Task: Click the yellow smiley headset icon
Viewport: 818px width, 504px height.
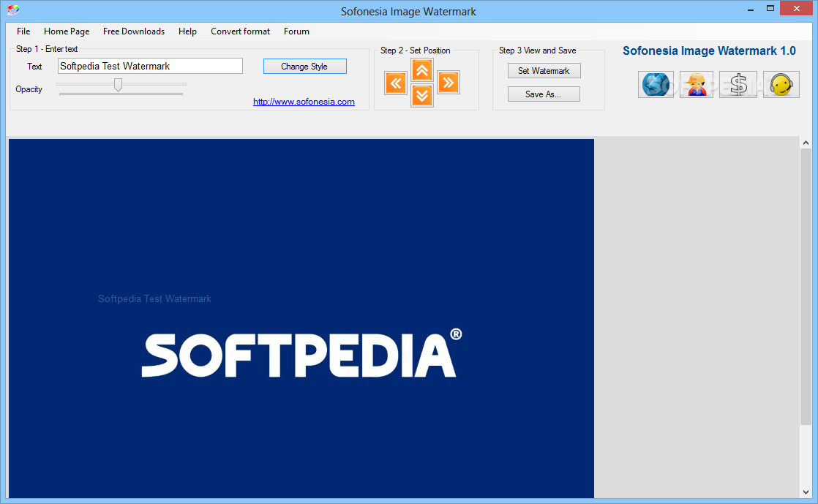Action: tap(781, 85)
